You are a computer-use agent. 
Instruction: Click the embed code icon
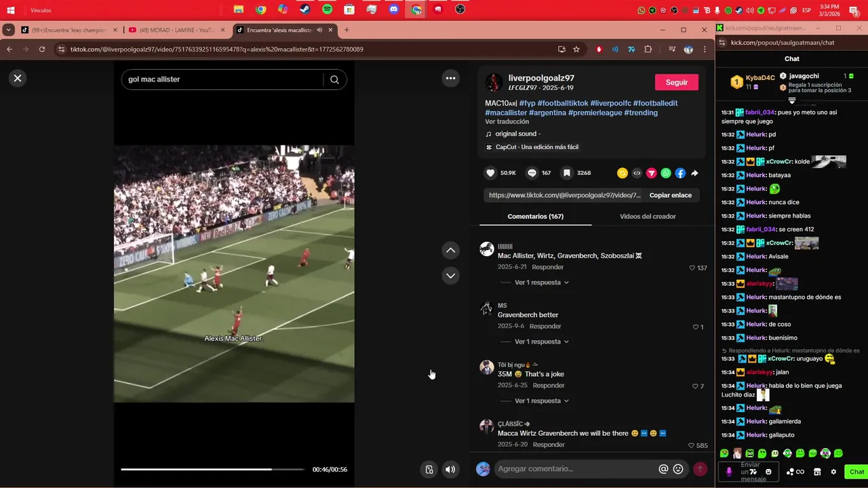click(637, 174)
